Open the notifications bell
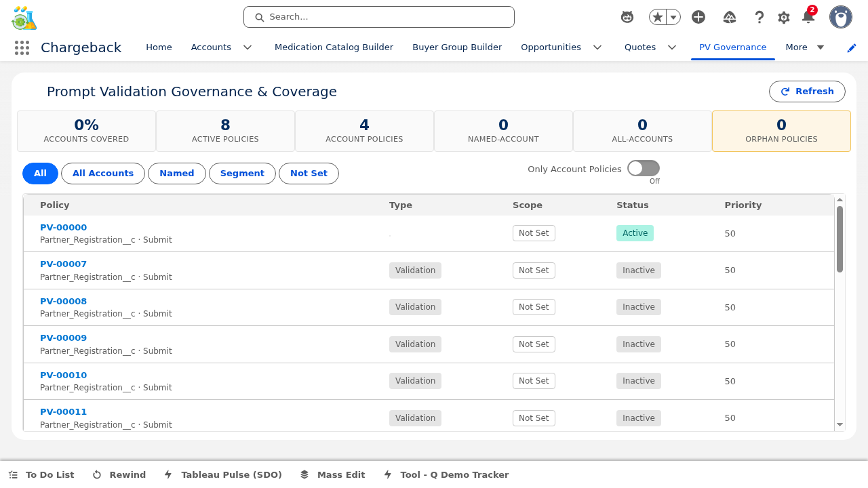Image resolution: width=868 pixels, height=488 pixels. tap(808, 16)
